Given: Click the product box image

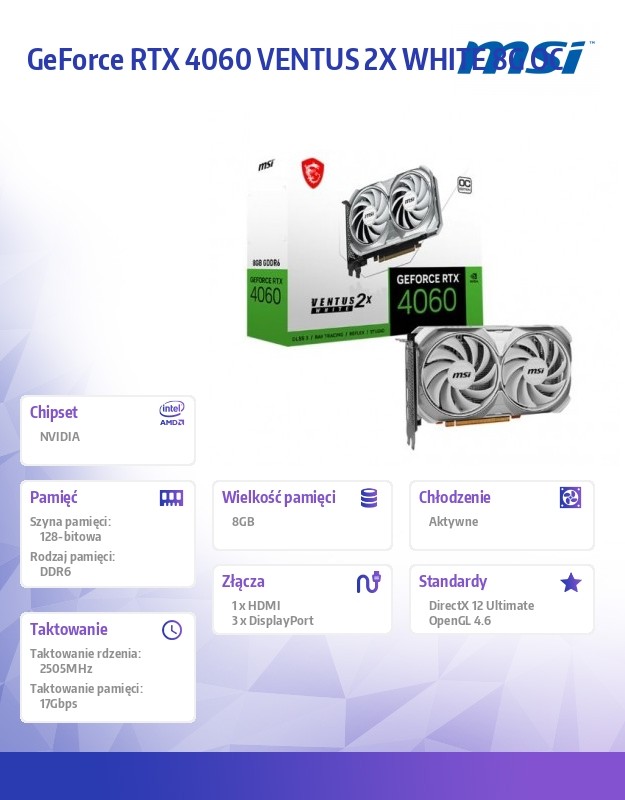Looking at the screenshot, I should 364,253.
